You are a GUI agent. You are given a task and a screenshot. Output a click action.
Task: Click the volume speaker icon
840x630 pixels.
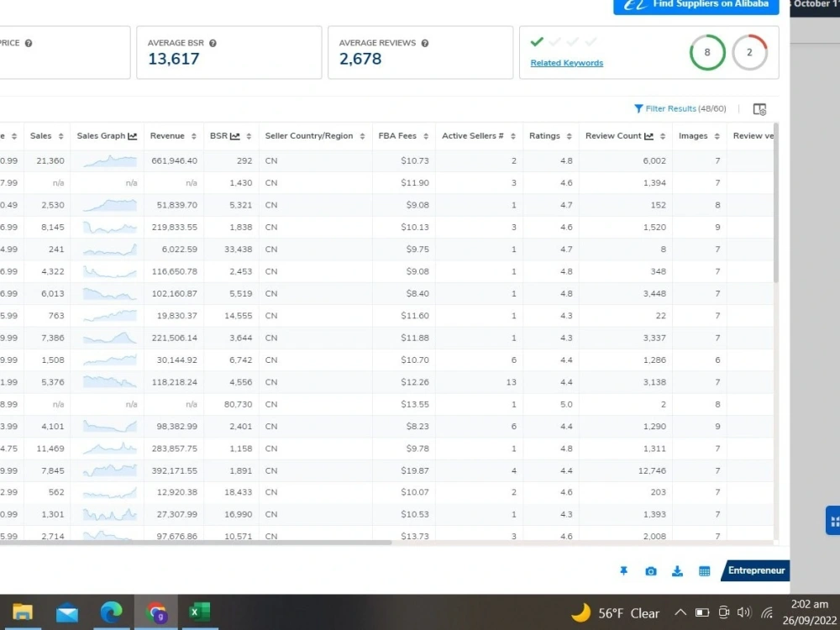744,612
